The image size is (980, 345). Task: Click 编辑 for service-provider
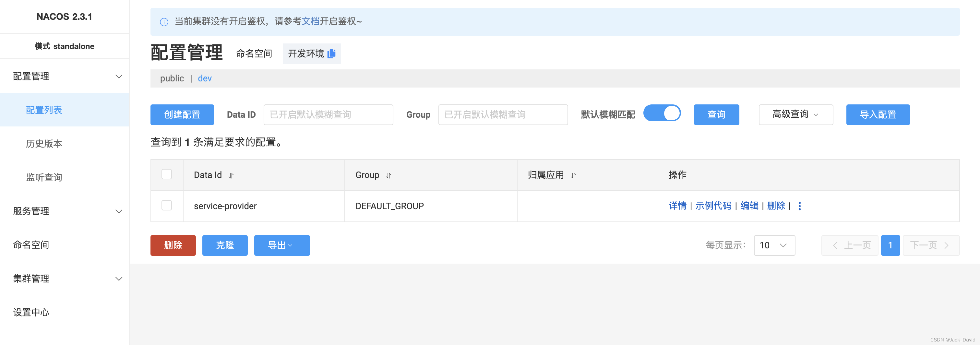749,206
